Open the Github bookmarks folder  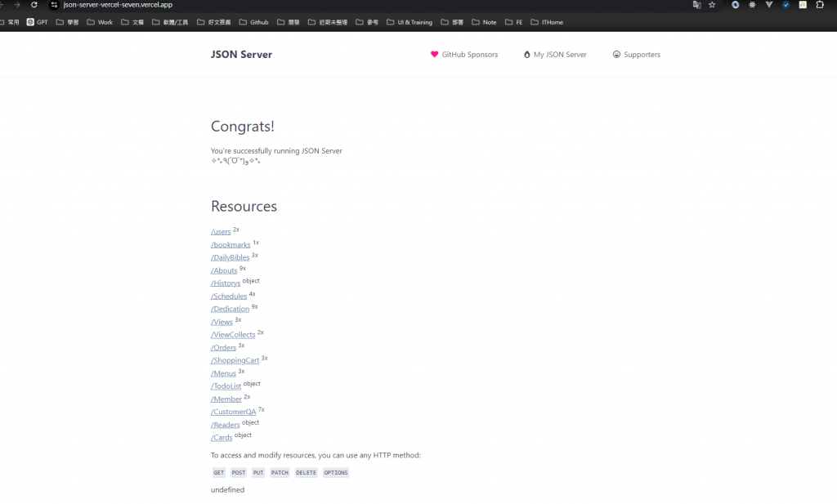pos(254,22)
